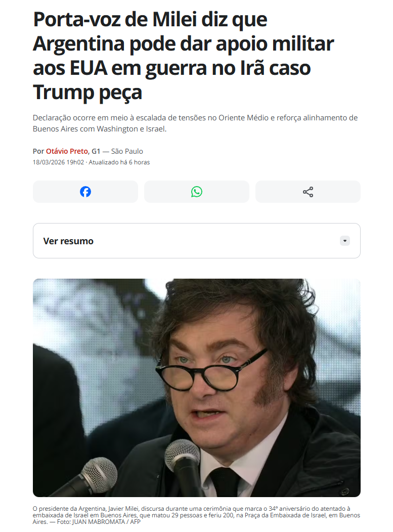
Task: Click the small arrow in Ver resumo
Action: point(345,241)
